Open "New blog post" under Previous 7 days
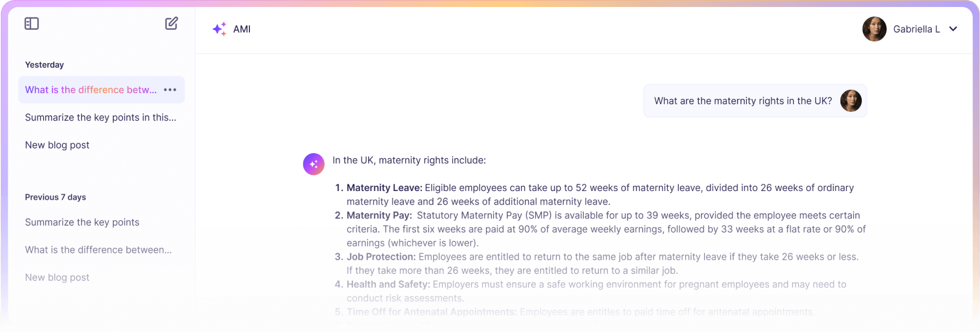Viewport: 980px width, 332px height. click(57, 278)
